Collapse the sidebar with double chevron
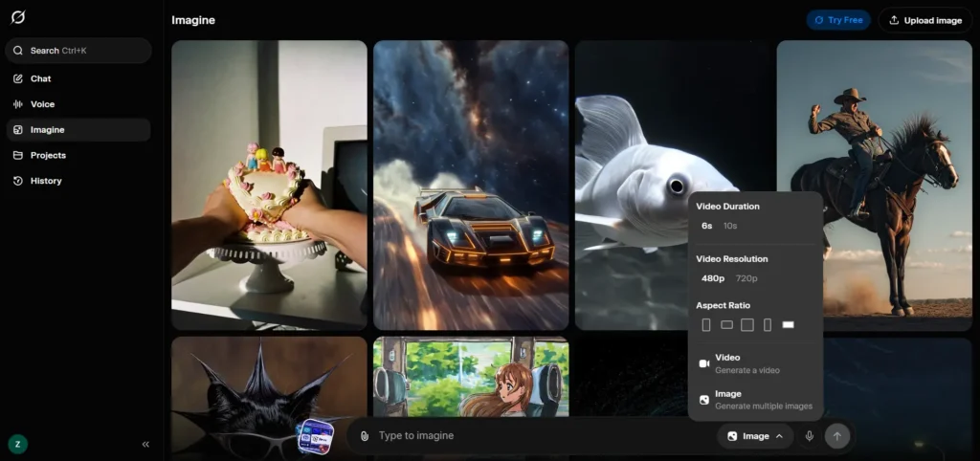980x461 pixels. [x=145, y=444]
